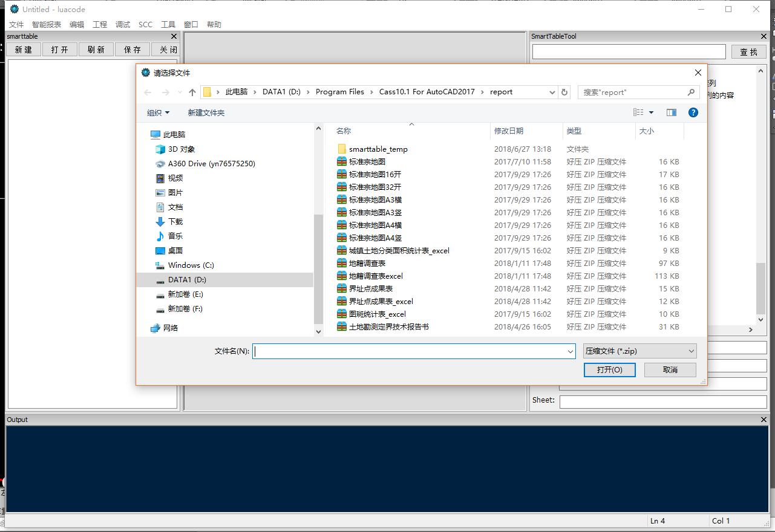Viewport: 775px width, 532px height.
Task: Select Windows (C:) drive in navigation pane
Action: pyautogui.click(x=191, y=265)
